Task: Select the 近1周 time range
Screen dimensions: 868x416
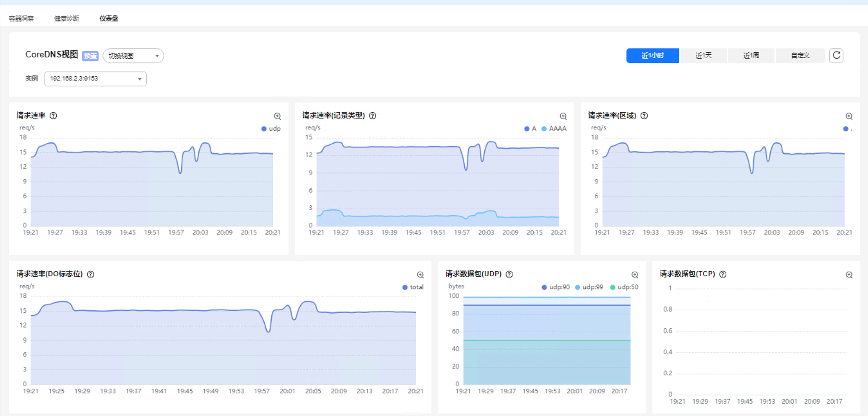Action: pyautogui.click(x=751, y=55)
